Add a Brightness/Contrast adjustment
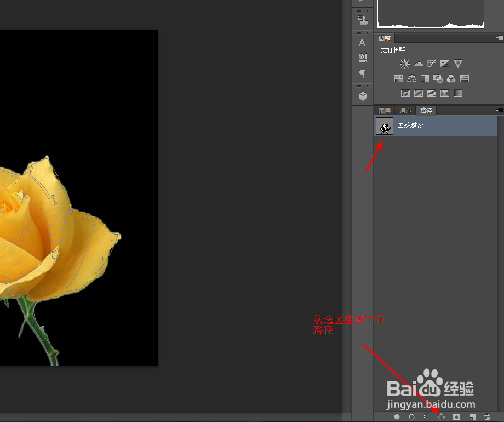504x422 pixels. [405, 64]
